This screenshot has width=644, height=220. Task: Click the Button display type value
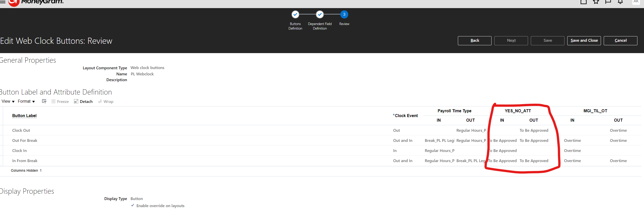click(136, 199)
